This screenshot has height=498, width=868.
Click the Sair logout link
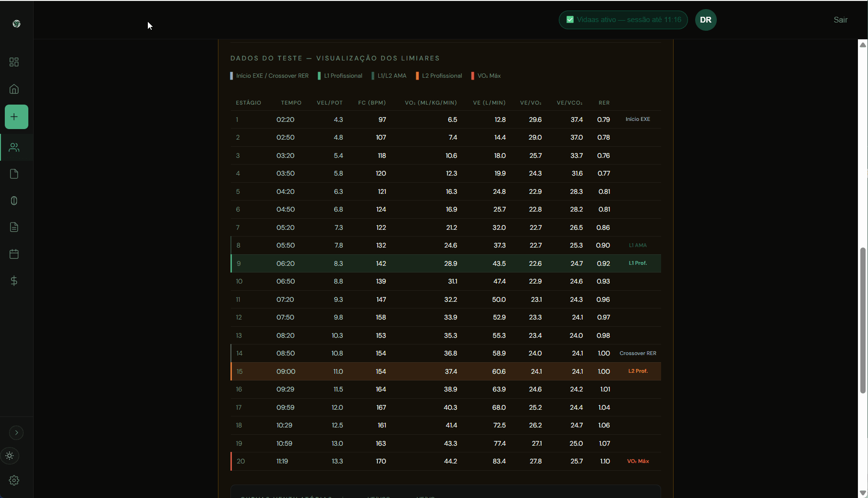click(x=840, y=20)
